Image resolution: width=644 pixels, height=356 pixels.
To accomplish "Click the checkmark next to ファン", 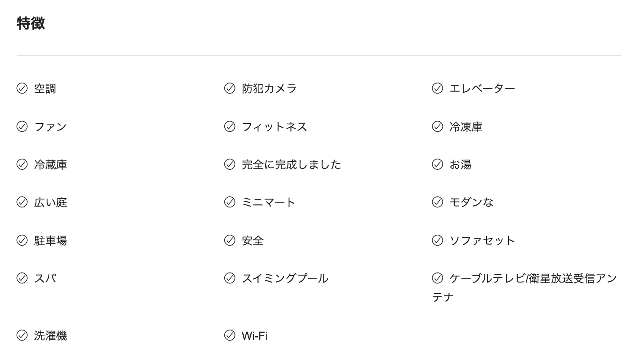I will click(x=22, y=127).
